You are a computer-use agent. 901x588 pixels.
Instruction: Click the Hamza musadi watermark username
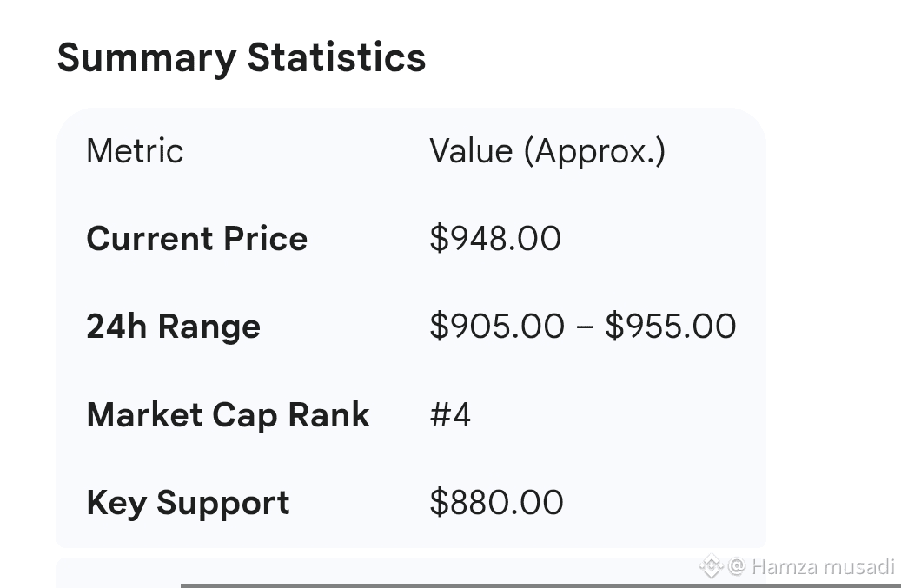tap(822, 567)
